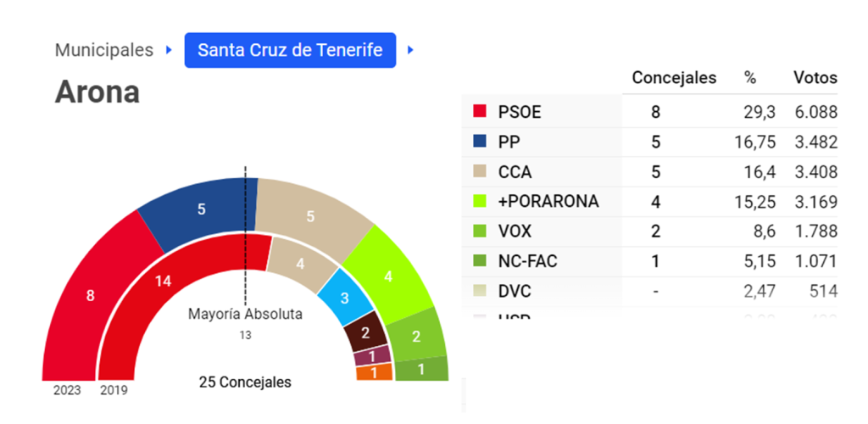The height and width of the screenshot is (424, 868).
Task: Click the 2023 year label under chart
Action: pos(67,391)
